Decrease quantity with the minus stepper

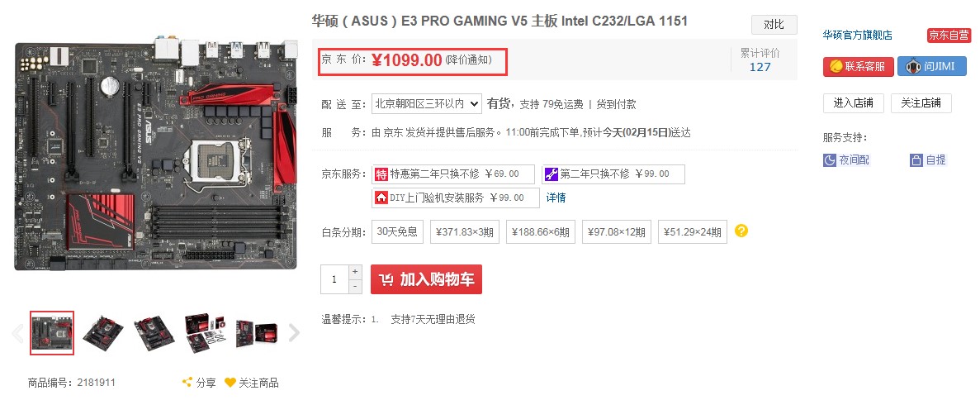point(355,286)
